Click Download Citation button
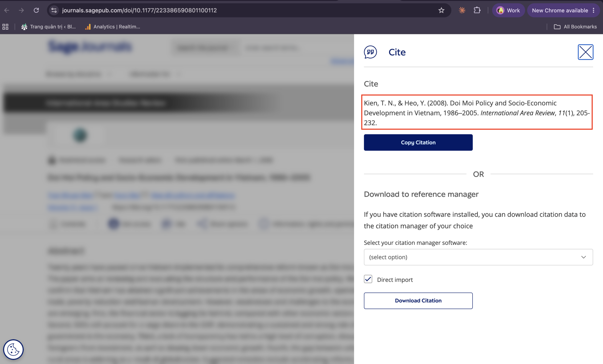Screen dimensions: 603x364 tap(418, 301)
